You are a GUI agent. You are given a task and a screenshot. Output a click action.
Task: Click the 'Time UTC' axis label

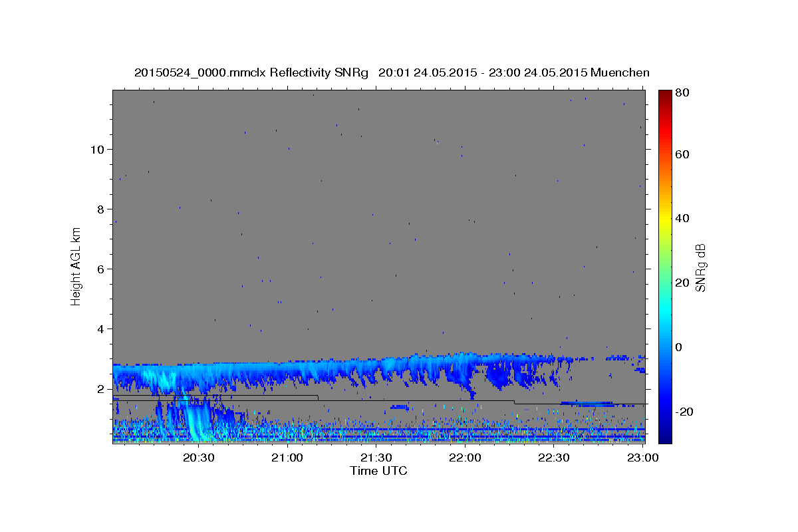[378, 471]
